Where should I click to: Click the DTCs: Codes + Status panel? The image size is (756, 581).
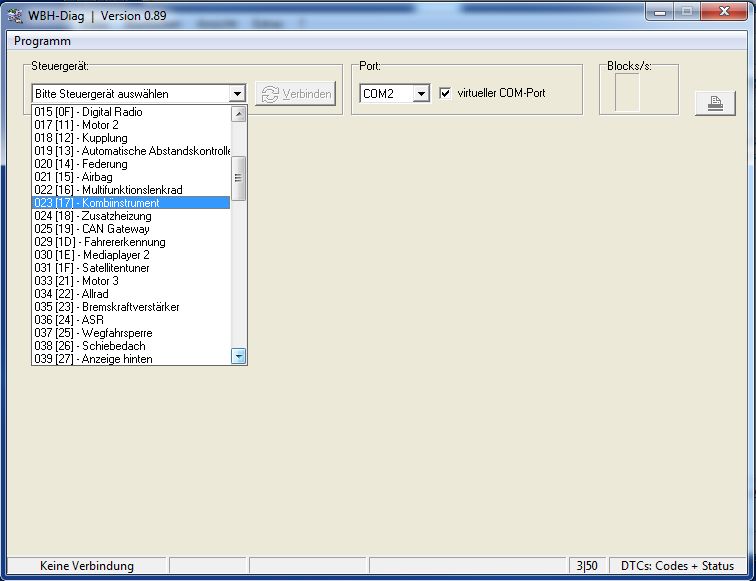click(677, 566)
